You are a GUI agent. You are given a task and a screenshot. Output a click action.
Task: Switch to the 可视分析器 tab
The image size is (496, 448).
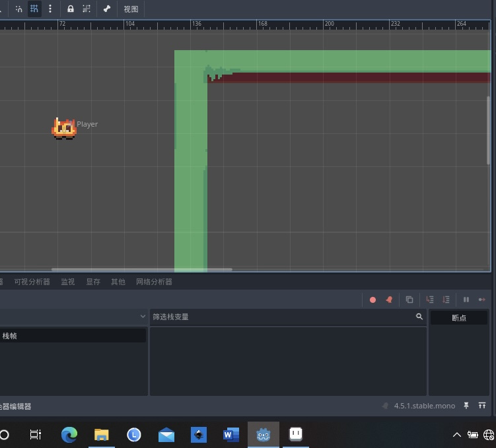(x=32, y=282)
